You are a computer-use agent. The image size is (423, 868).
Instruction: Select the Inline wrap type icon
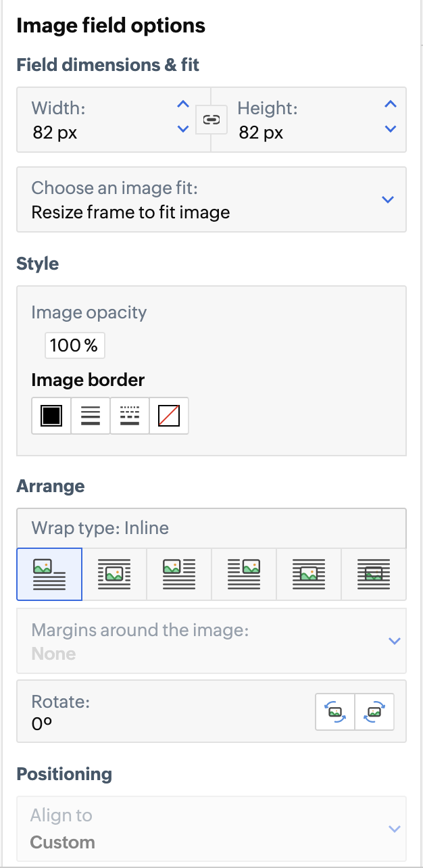pyautogui.click(x=49, y=574)
